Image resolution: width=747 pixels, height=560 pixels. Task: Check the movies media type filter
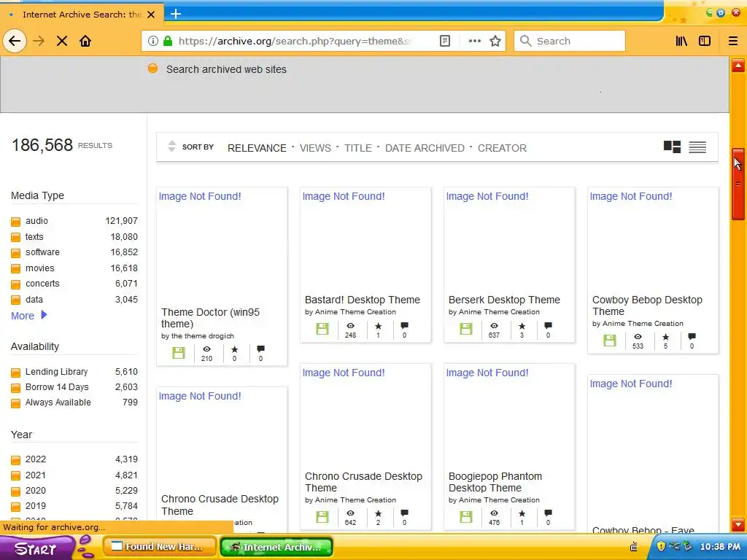(16, 268)
